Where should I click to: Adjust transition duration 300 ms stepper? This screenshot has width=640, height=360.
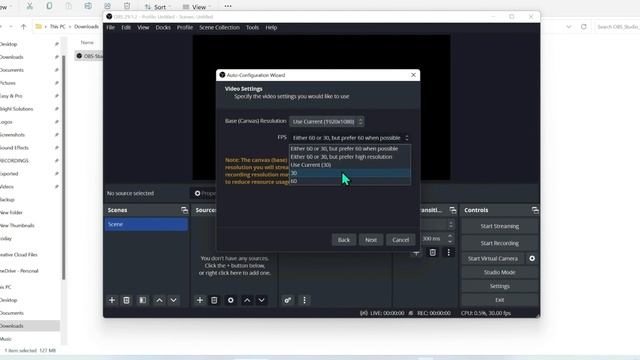450,238
